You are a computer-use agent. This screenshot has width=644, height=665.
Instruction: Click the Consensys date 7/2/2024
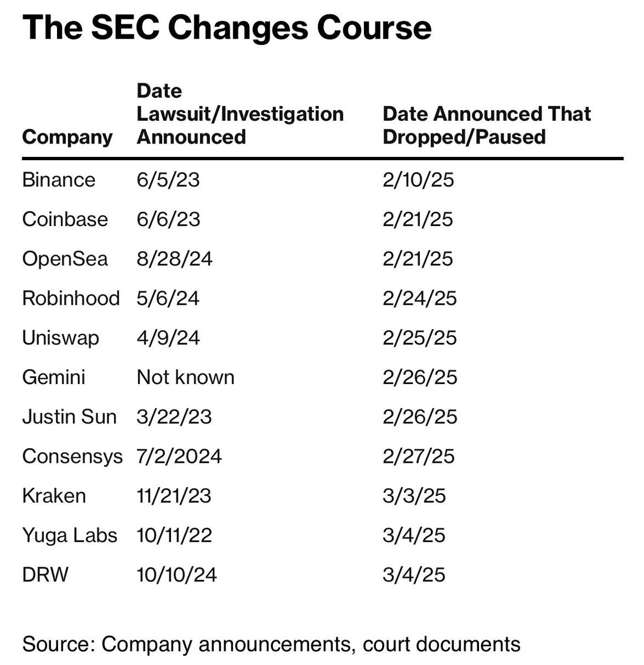tap(179, 456)
